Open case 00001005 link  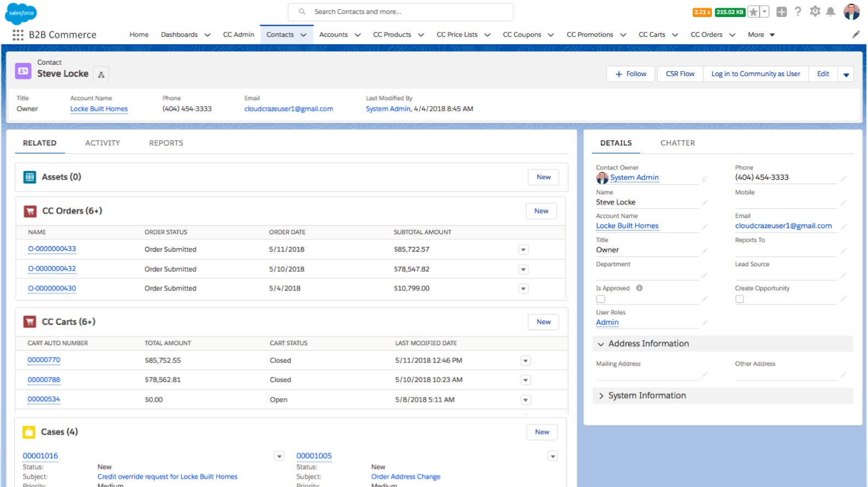314,456
